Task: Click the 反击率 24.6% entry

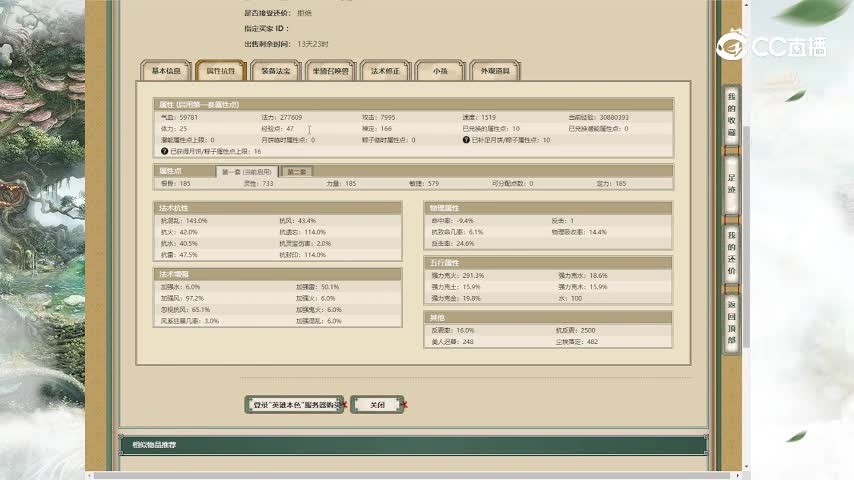Action: [x=453, y=244]
